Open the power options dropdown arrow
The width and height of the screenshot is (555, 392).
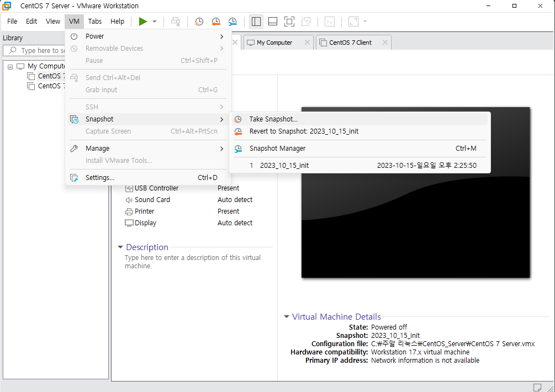tap(155, 22)
